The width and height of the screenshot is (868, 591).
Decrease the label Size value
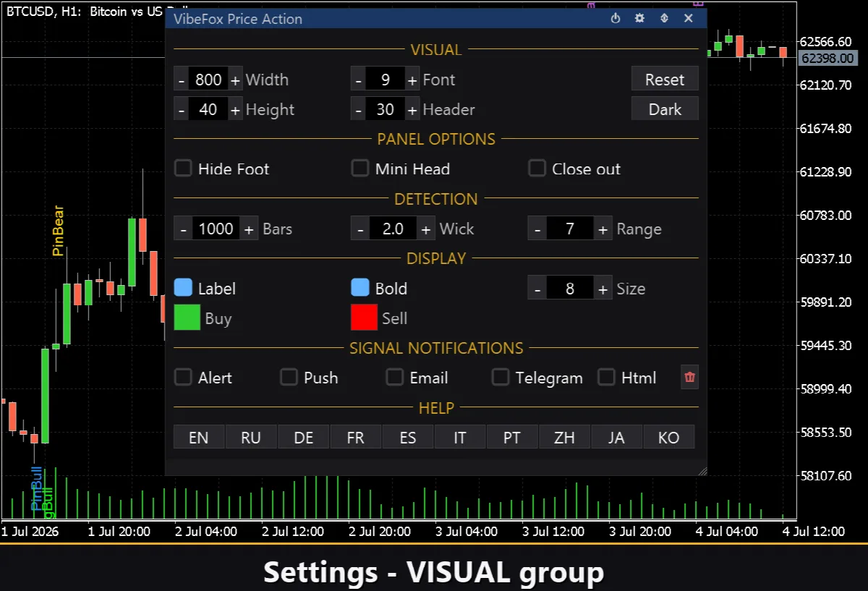(x=537, y=289)
